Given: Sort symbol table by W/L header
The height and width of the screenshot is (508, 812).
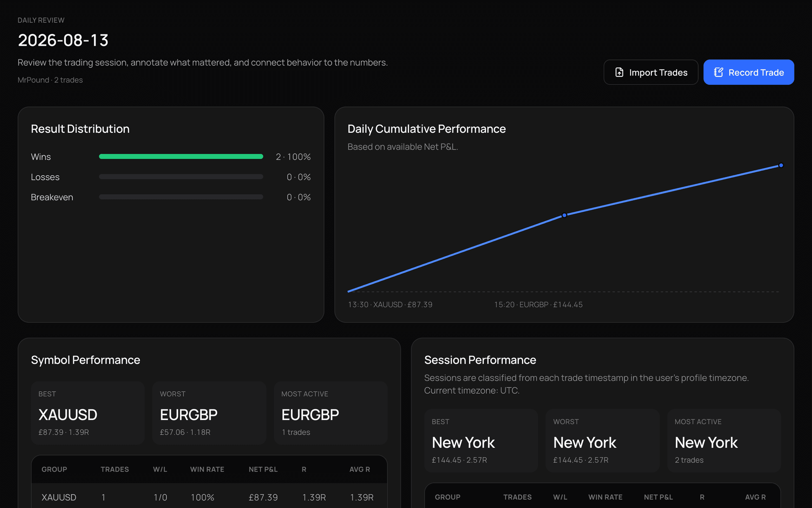Looking at the screenshot, I should pyautogui.click(x=160, y=469).
